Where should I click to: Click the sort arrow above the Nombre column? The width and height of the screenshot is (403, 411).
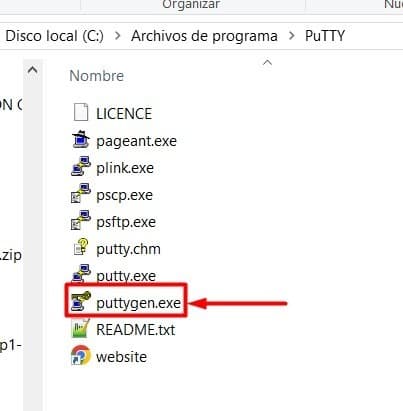pyautogui.click(x=267, y=63)
